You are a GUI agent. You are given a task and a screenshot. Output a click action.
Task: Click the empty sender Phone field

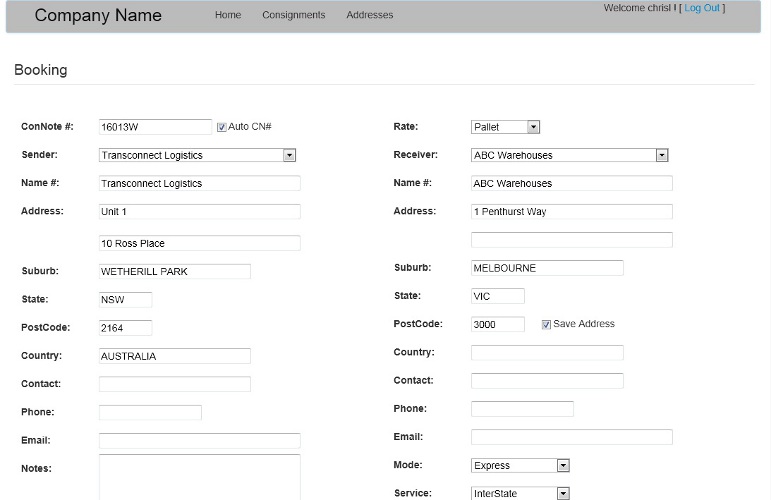150,412
